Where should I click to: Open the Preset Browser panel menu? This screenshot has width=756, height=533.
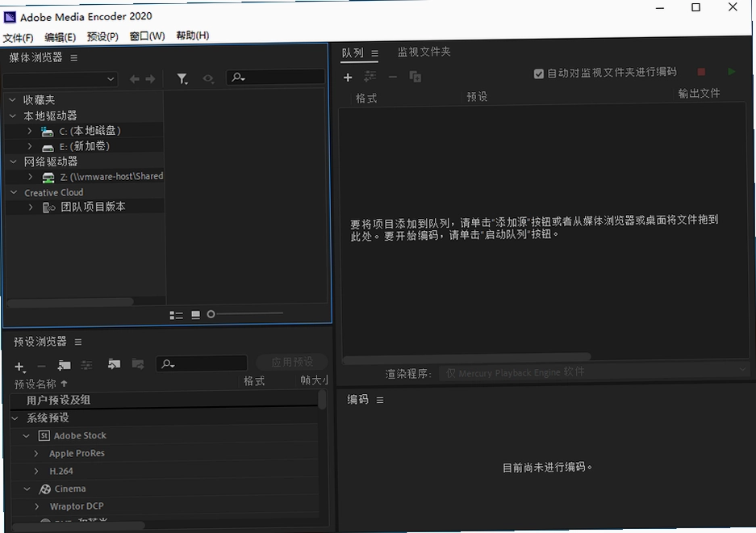pyautogui.click(x=78, y=342)
